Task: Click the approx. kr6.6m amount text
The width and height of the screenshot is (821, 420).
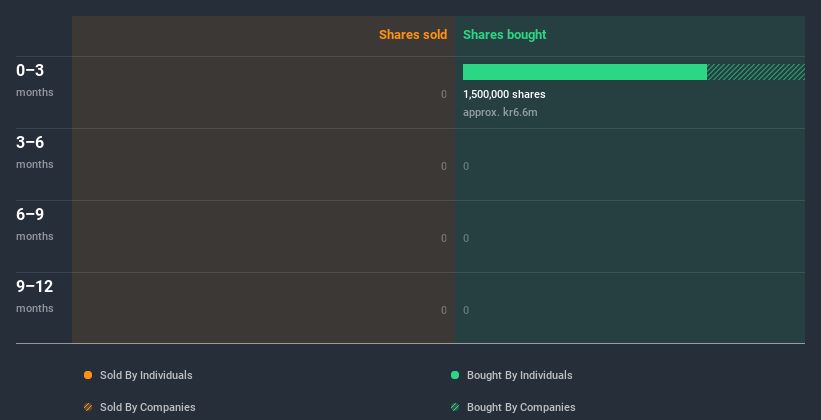Action: tap(500, 112)
